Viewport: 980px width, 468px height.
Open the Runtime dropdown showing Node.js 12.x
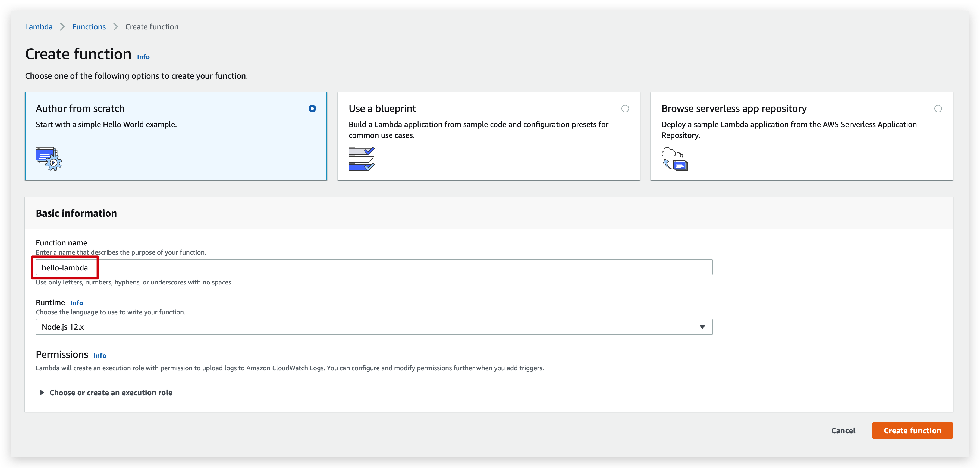[374, 327]
